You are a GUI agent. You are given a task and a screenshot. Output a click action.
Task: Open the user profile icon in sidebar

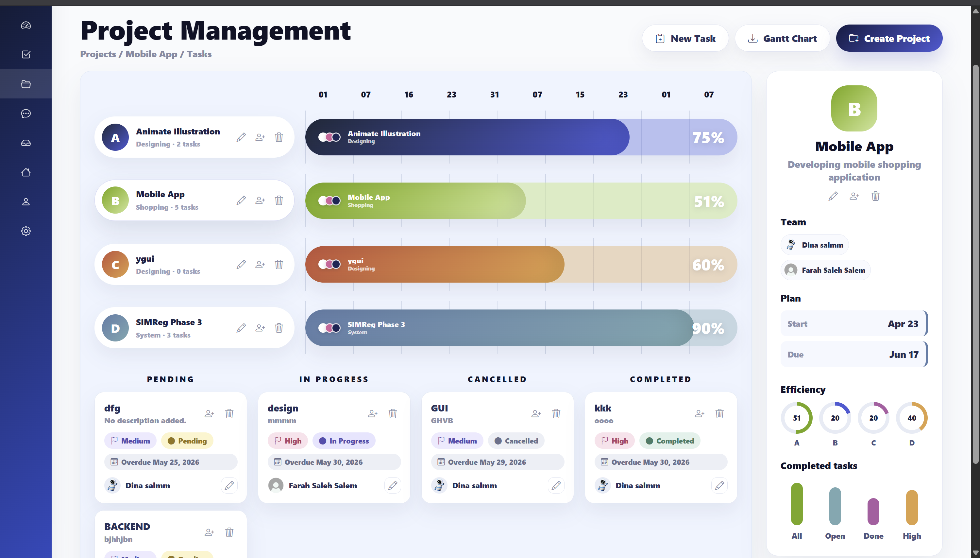pyautogui.click(x=25, y=201)
